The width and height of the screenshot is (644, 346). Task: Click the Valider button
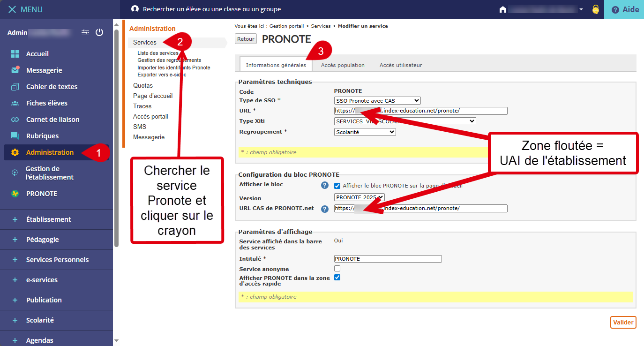click(623, 322)
